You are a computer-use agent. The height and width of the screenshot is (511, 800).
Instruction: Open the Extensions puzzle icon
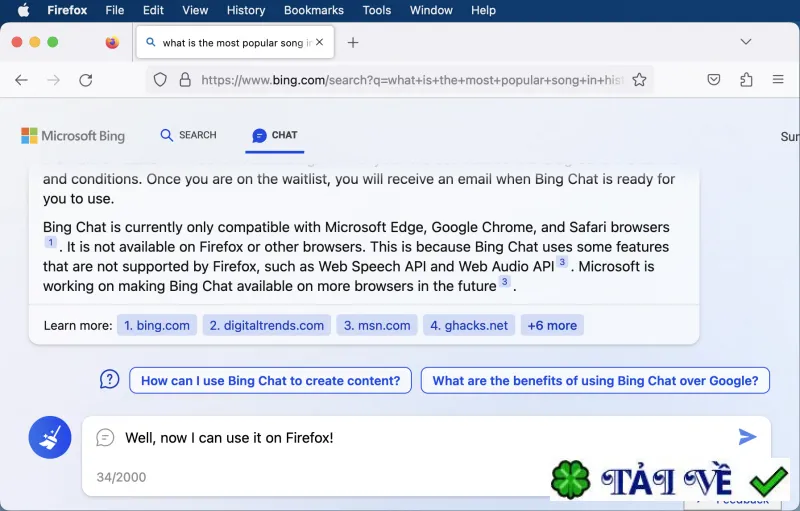[x=746, y=80]
